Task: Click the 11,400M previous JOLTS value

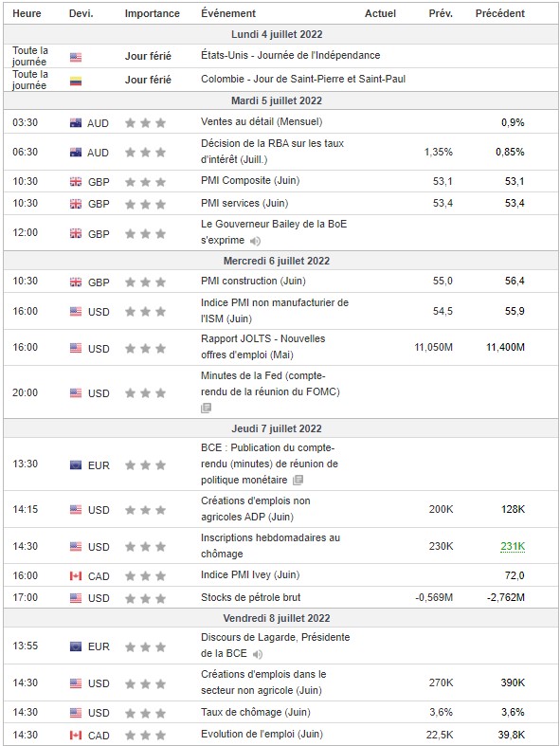Action: 505,347
